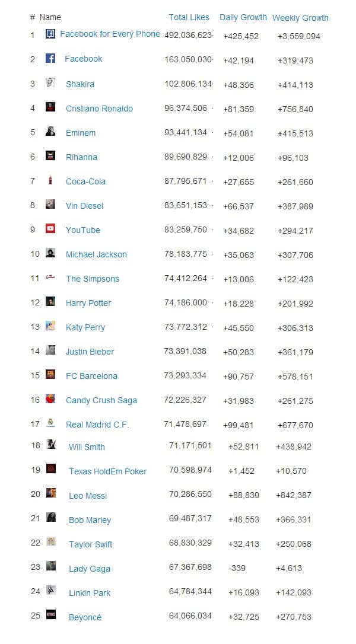The height and width of the screenshot is (644, 356).
Task: Open the Cristiano Ronaldo page link
Action: click(x=99, y=109)
